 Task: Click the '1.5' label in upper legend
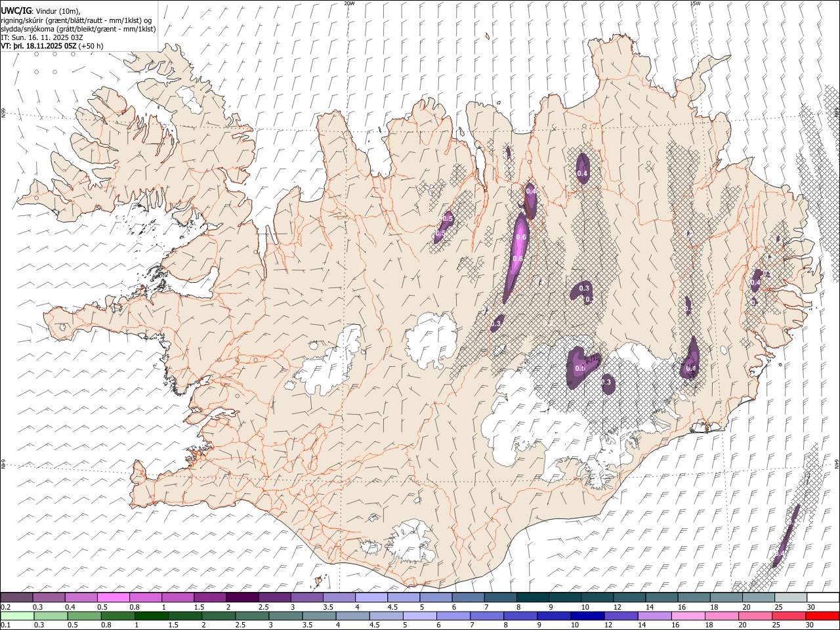(198, 606)
